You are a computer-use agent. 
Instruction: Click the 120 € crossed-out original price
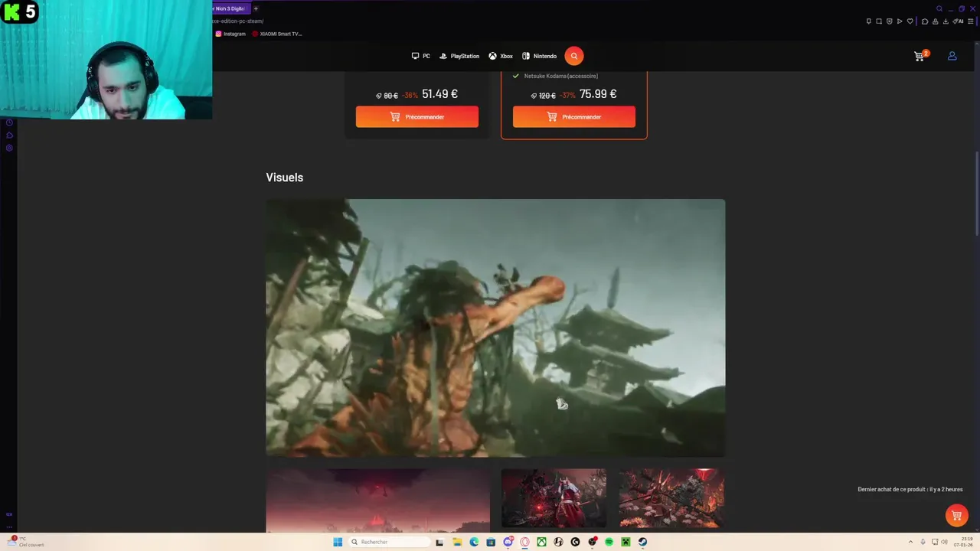(547, 96)
